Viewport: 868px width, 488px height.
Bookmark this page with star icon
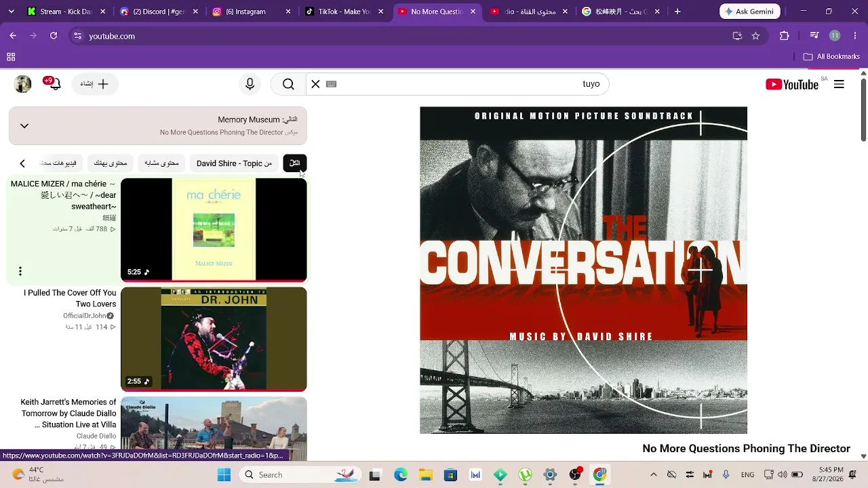pyautogui.click(x=755, y=36)
